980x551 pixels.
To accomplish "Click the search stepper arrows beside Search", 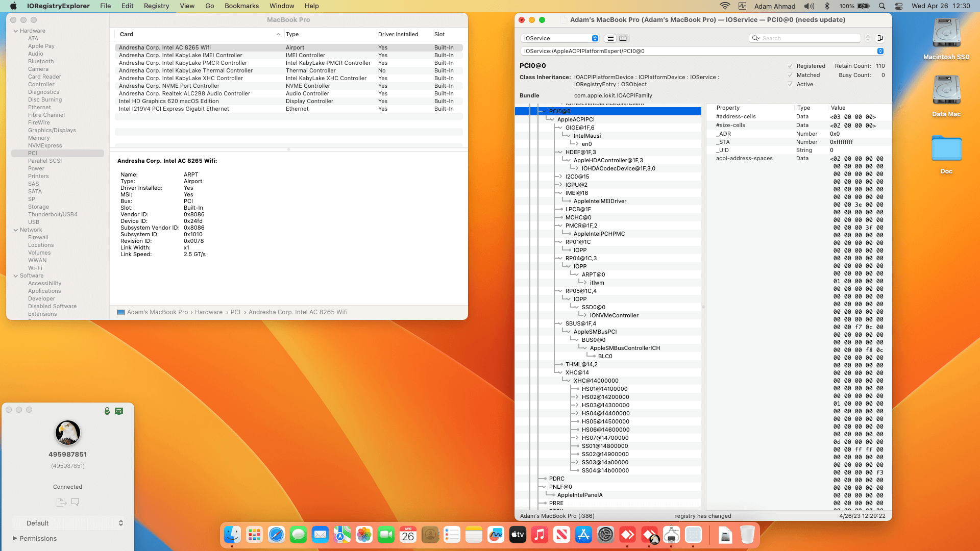I will pyautogui.click(x=867, y=38).
